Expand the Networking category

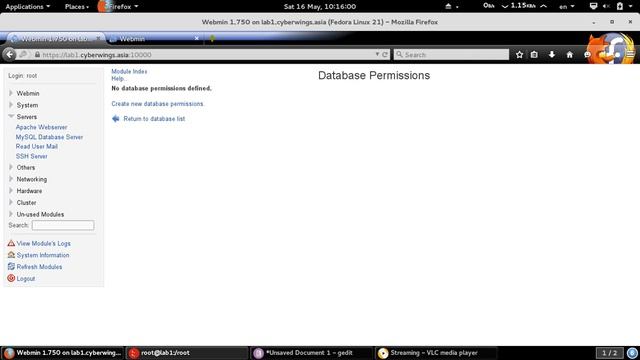coord(11,179)
